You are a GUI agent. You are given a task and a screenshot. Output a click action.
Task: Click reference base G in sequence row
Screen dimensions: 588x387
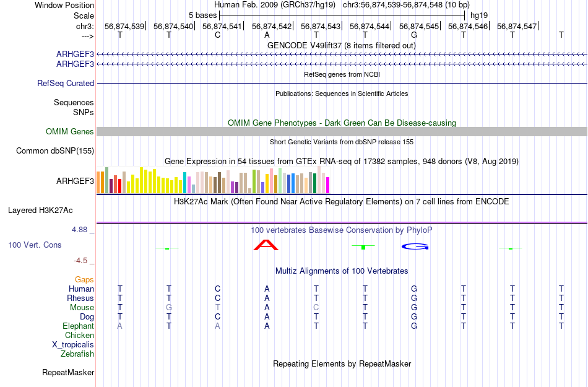414,35
